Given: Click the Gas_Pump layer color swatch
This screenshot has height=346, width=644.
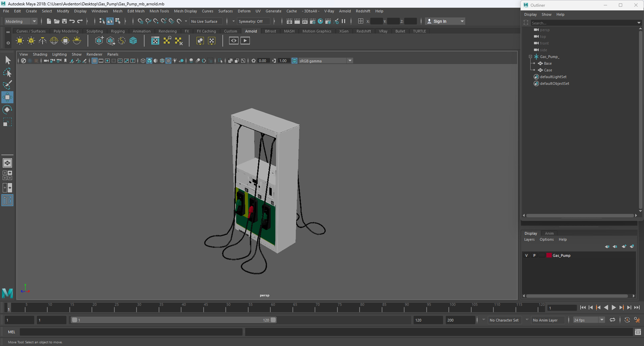Looking at the screenshot, I should (549, 255).
